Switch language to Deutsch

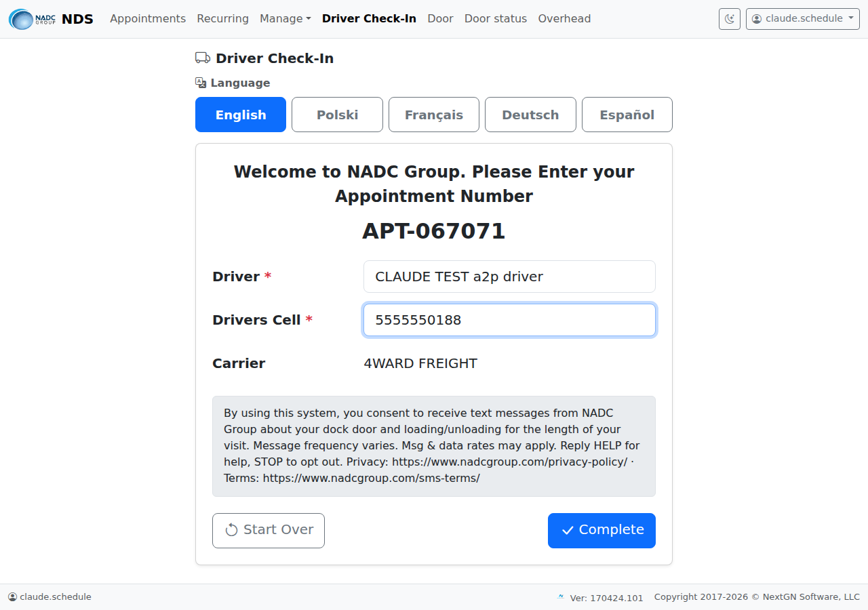click(530, 115)
